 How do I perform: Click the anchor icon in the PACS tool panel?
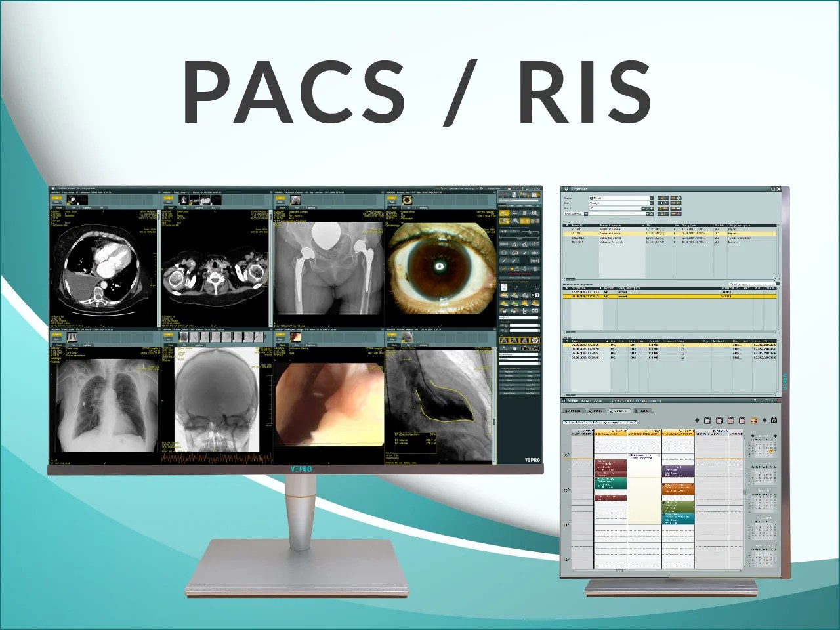click(x=524, y=268)
